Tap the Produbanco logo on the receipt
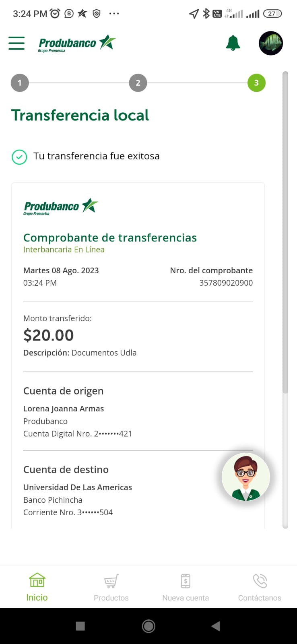This screenshot has height=644, width=297. (x=61, y=207)
